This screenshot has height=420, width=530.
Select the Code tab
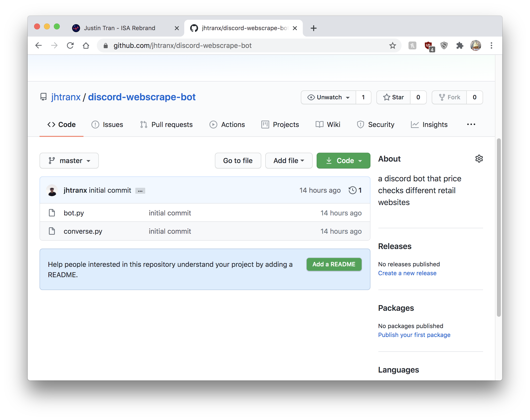point(61,125)
